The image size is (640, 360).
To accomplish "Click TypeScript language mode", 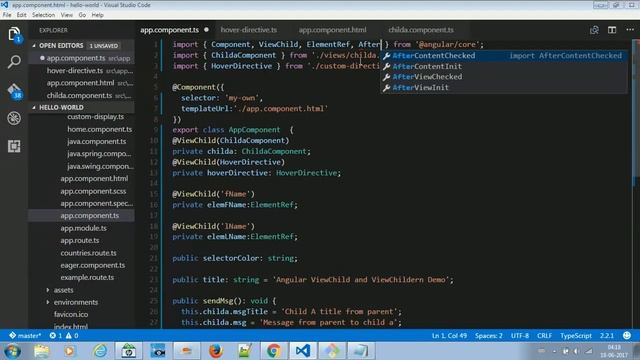I will [x=576, y=336].
